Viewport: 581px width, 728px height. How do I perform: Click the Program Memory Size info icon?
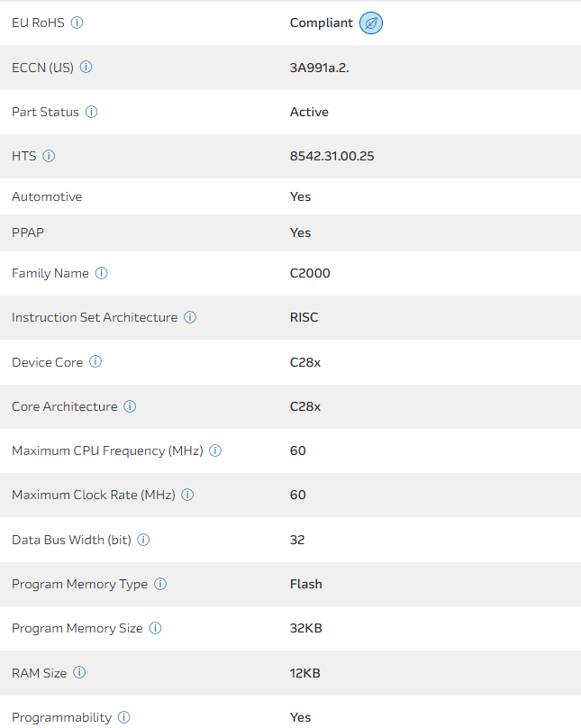pyautogui.click(x=155, y=628)
